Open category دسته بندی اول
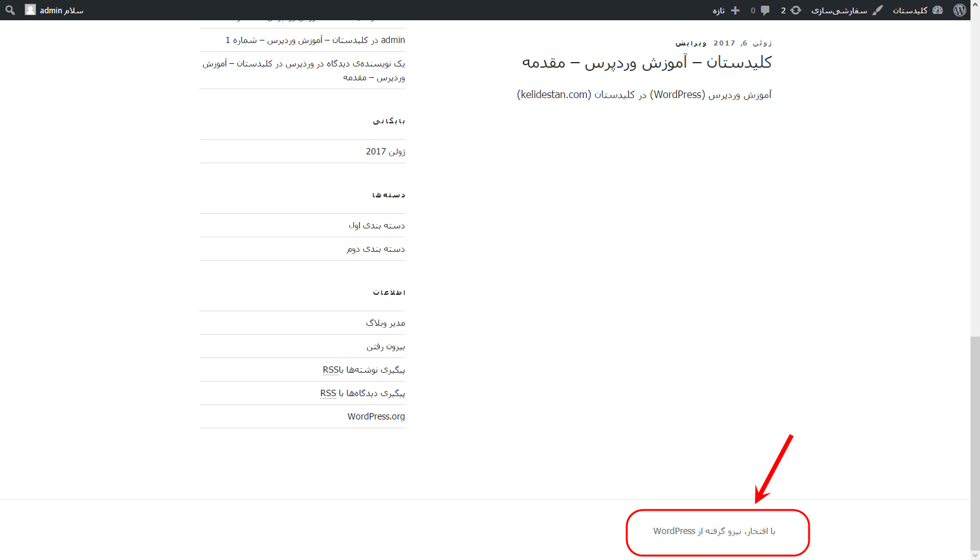The image size is (980, 560). [x=377, y=225]
